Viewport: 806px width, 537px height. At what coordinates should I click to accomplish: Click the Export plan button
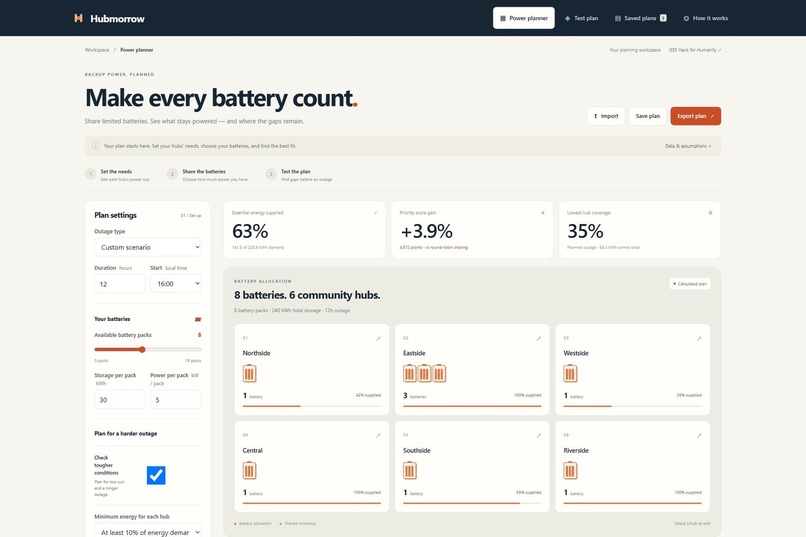click(x=695, y=116)
